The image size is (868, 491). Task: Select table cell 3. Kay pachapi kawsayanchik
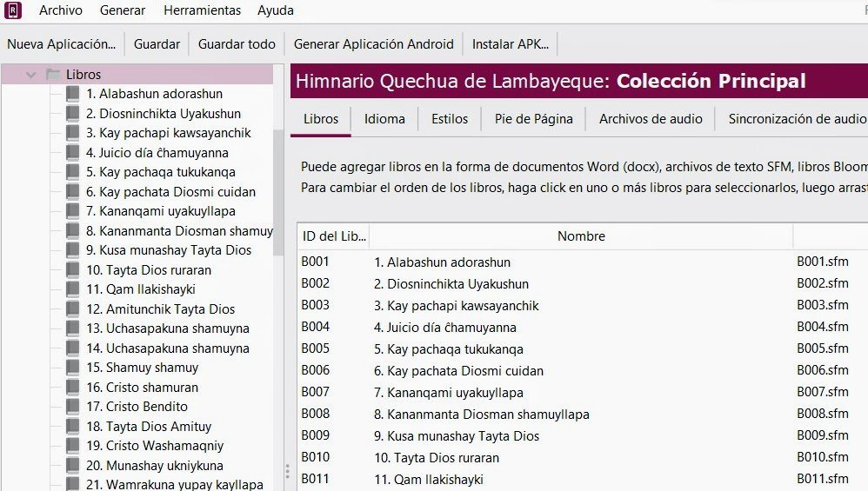[x=456, y=306]
